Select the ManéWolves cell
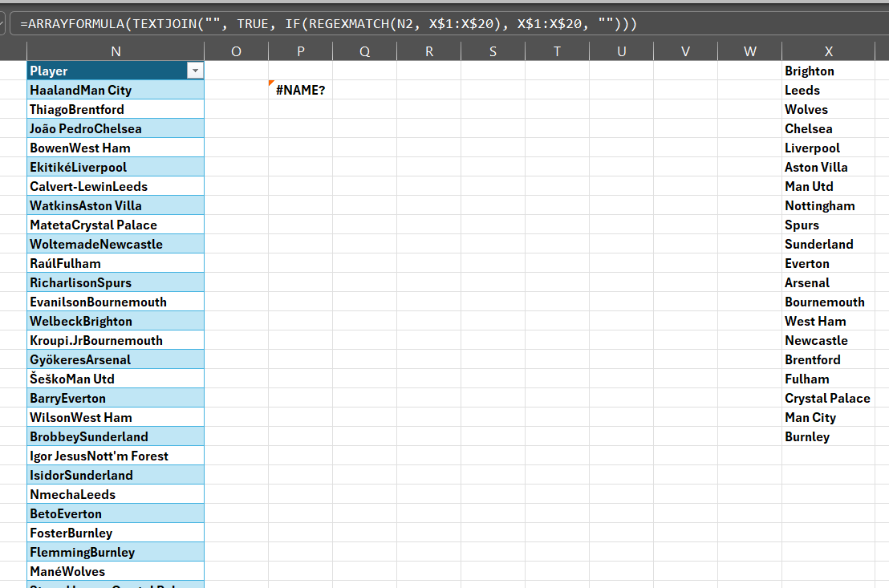889x588 pixels. (116, 571)
